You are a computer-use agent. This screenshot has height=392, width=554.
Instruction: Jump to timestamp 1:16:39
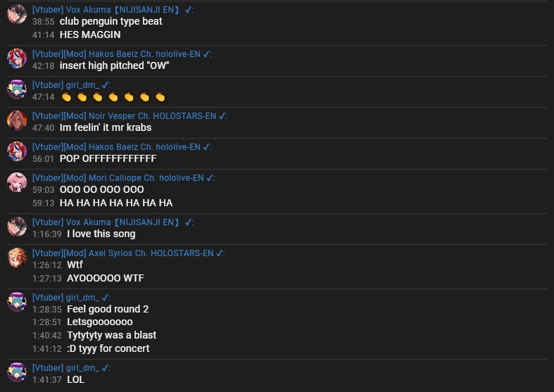click(46, 234)
